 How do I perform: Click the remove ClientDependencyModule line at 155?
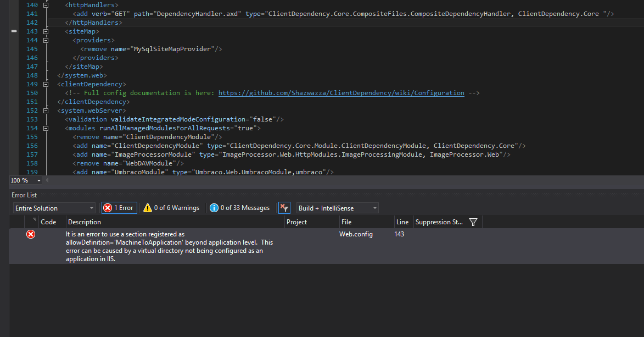point(148,137)
